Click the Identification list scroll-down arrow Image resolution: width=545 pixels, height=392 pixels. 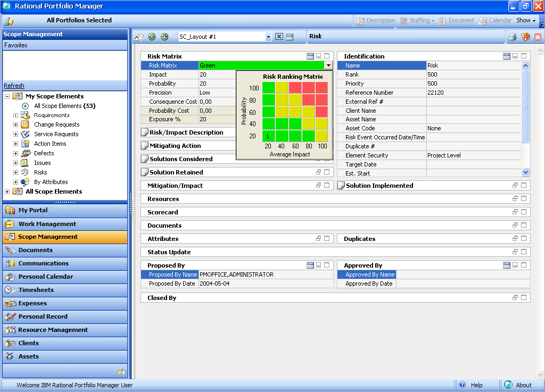[x=525, y=172]
